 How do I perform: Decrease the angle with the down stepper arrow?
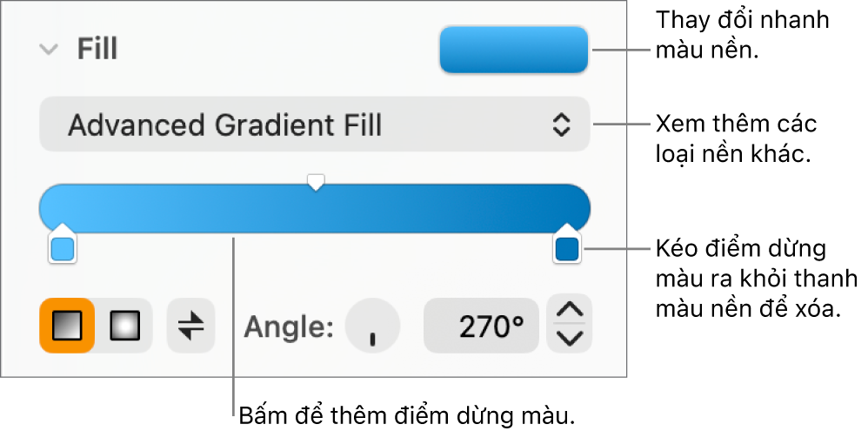[570, 340]
